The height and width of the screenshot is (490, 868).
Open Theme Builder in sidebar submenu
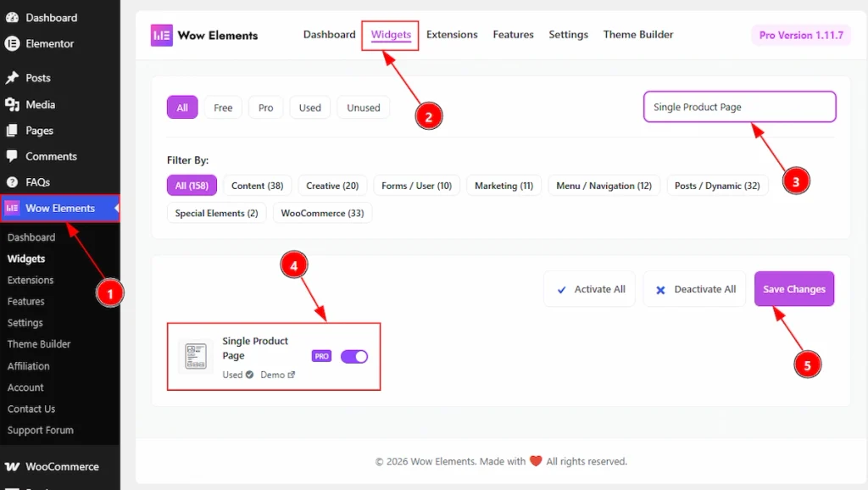point(39,344)
